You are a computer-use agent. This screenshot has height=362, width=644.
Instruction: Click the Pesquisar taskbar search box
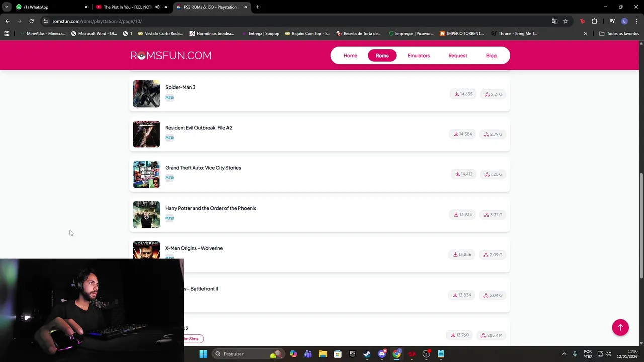click(248, 354)
